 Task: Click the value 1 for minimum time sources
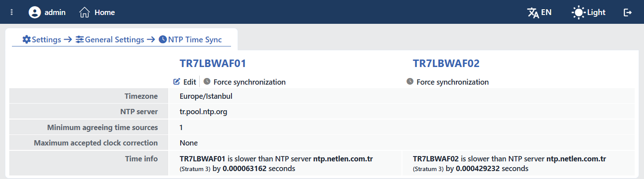click(x=181, y=127)
